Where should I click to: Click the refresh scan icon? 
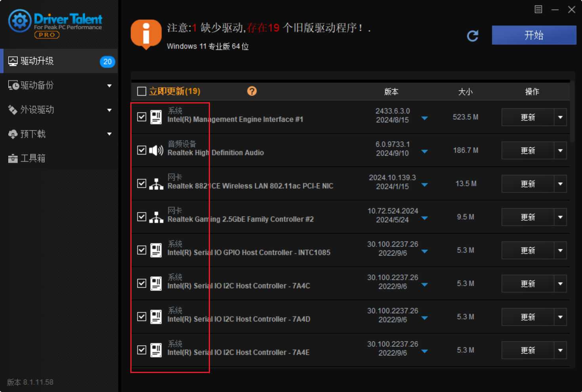pyautogui.click(x=473, y=36)
